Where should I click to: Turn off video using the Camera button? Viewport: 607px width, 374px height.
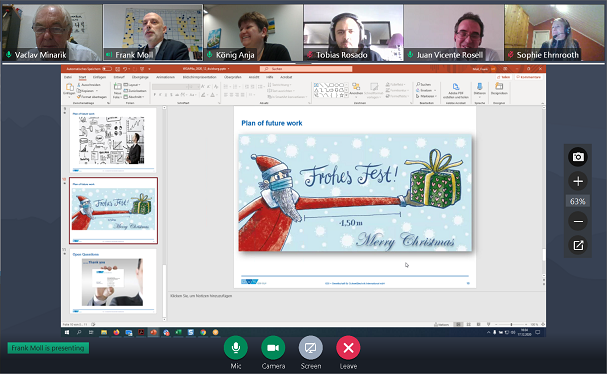click(273, 348)
